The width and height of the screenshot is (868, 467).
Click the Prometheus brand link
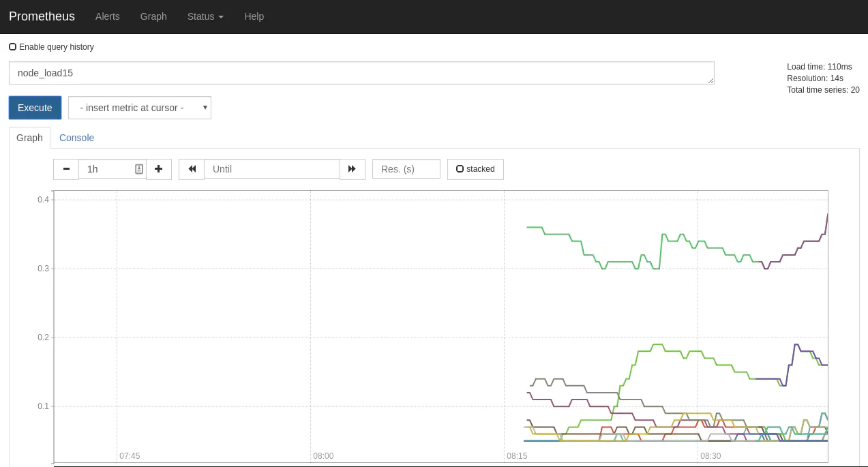point(42,16)
